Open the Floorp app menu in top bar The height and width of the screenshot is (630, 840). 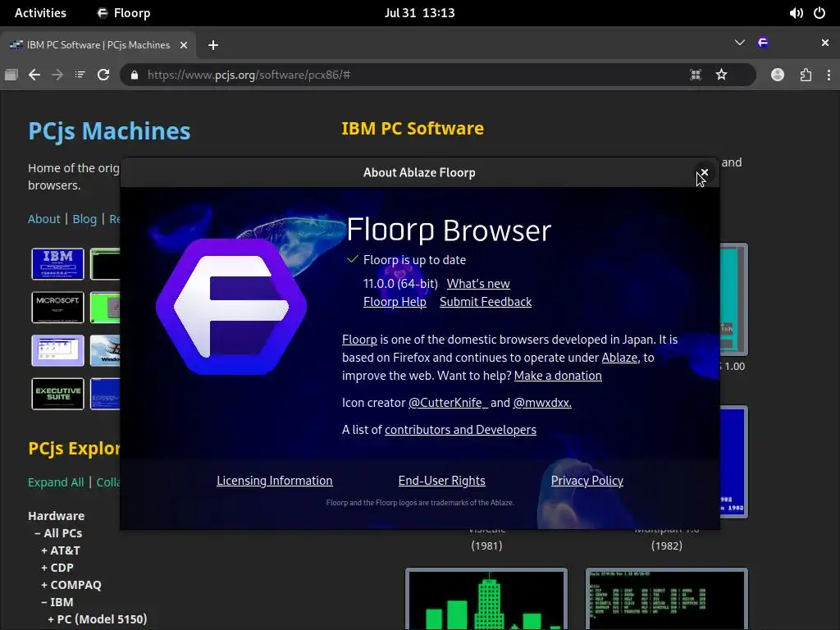[x=123, y=13]
